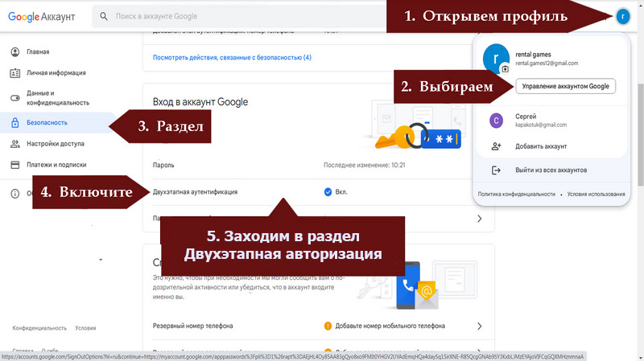Click the Личная информация sidebar icon
The width and height of the screenshot is (644, 361).
click(x=15, y=73)
